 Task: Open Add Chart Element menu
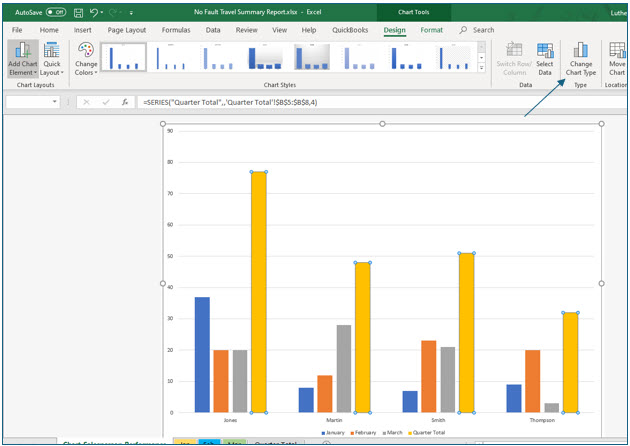pyautogui.click(x=23, y=59)
